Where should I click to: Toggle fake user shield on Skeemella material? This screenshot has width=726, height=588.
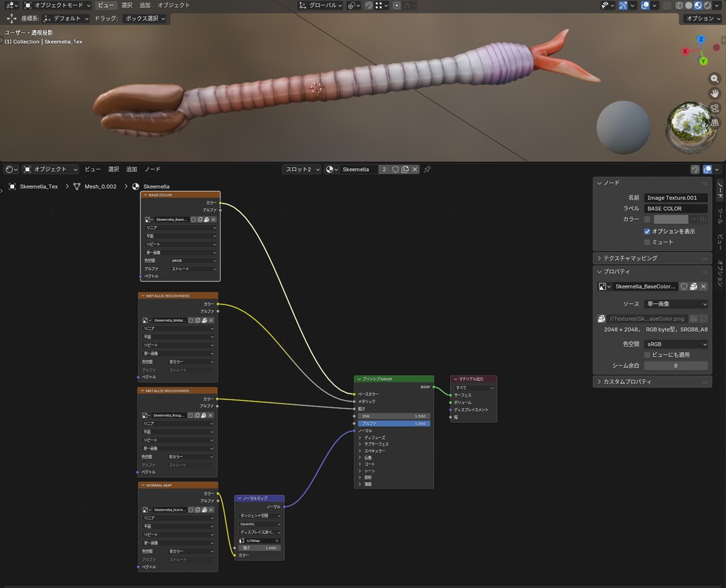coord(396,169)
